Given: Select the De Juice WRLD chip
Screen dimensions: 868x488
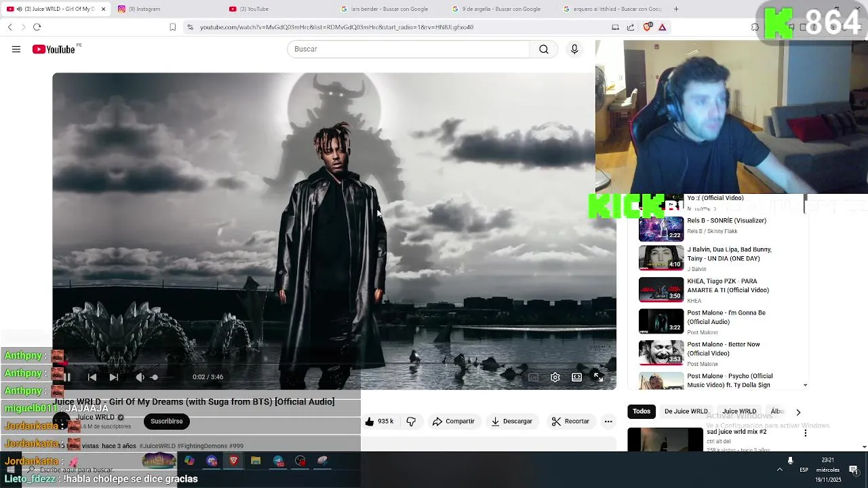Looking at the screenshot, I should click(x=686, y=411).
